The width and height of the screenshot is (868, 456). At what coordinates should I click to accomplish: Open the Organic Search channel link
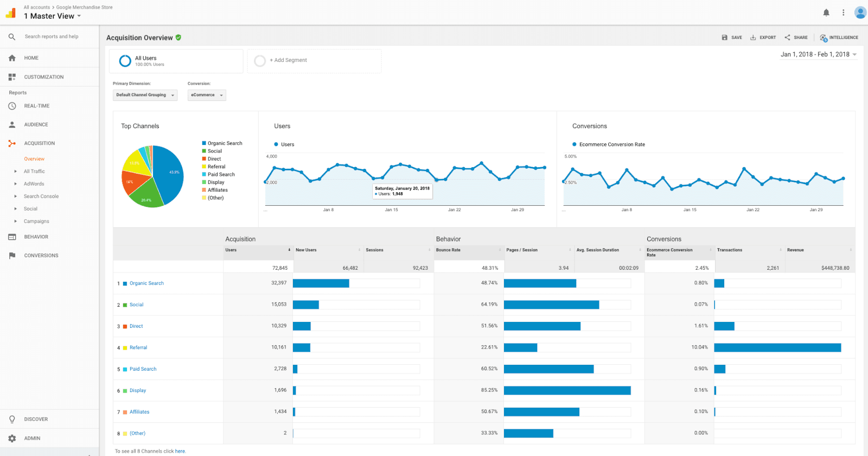(x=146, y=283)
